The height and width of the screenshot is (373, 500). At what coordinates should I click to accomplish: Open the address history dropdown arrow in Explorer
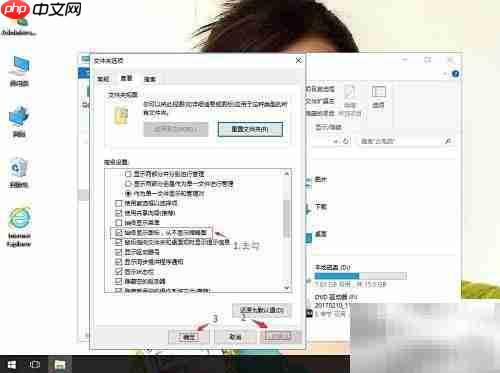tap(336, 141)
